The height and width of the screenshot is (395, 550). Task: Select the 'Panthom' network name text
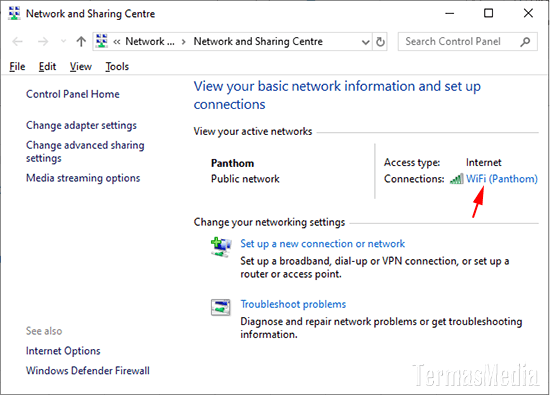[233, 163]
